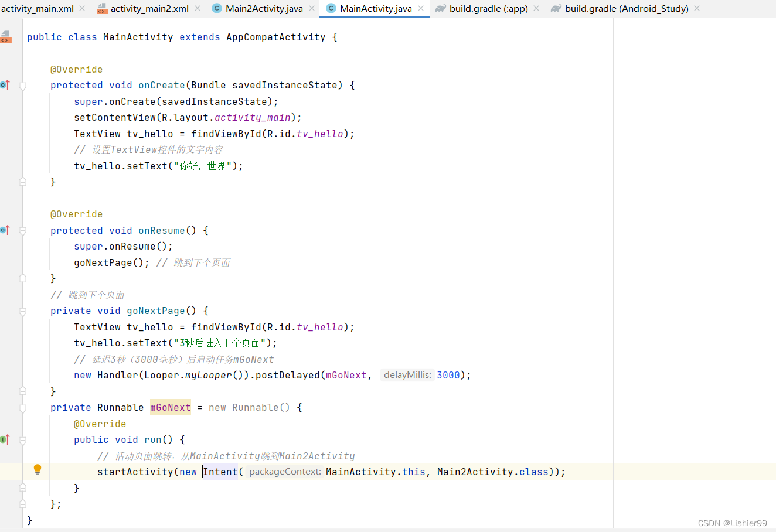The height and width of the screenshot is (532, 776).
Task: Close the activity_main2.xml tab
Action: (198, 8)
